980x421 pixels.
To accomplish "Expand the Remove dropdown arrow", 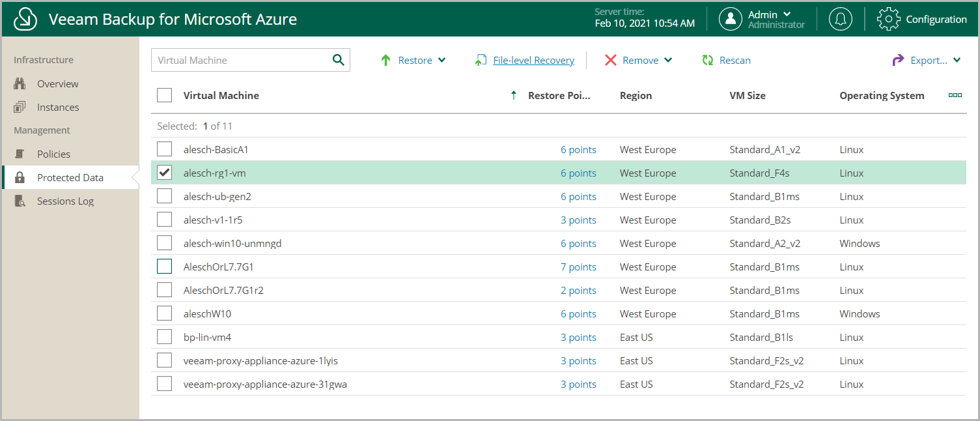I will [x=668, y=60].
